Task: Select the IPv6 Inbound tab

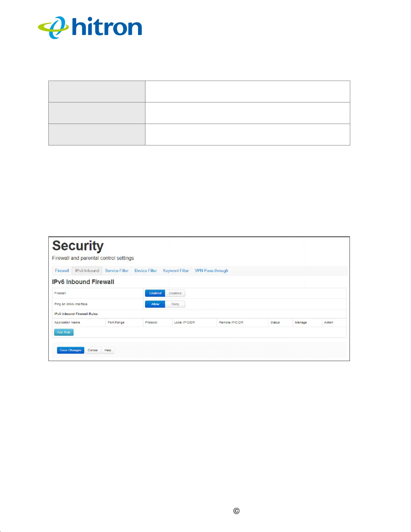Action: (x=87, y=271)
